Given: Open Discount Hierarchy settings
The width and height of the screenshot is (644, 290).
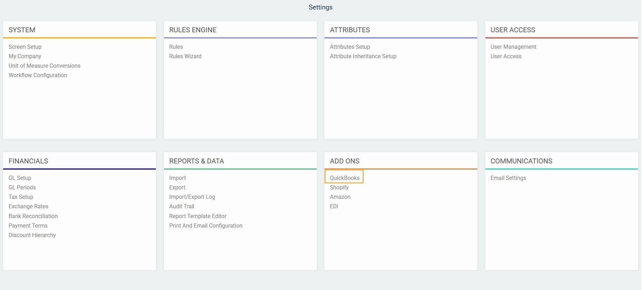Looking at the screenshot, I should click(32, 235).
